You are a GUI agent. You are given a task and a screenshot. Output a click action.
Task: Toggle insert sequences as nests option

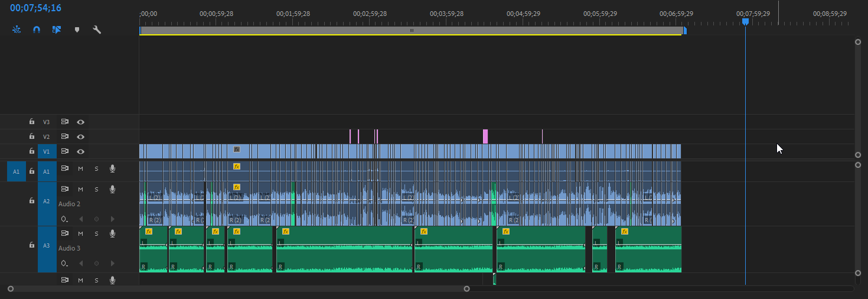coord(17,30)
